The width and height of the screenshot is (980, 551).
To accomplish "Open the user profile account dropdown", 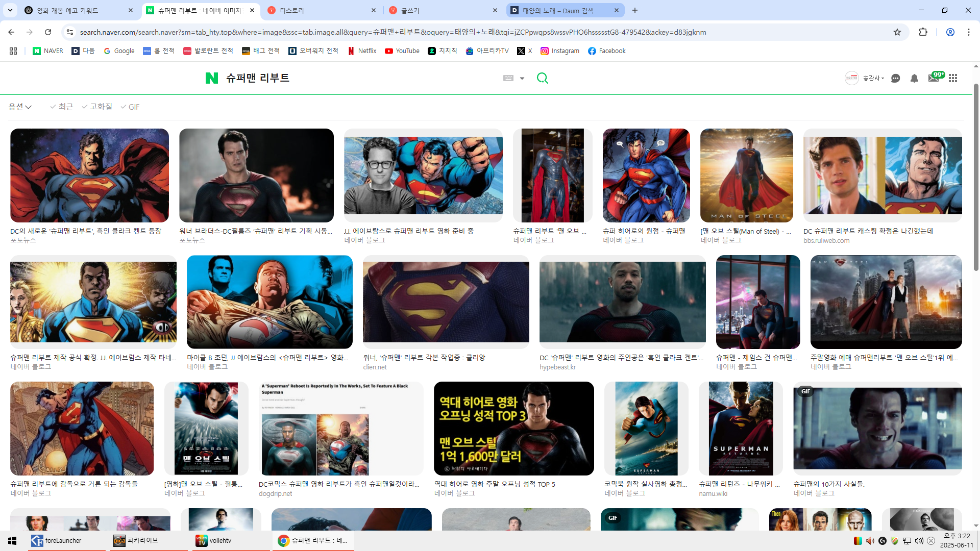I will tap(873, 78).
